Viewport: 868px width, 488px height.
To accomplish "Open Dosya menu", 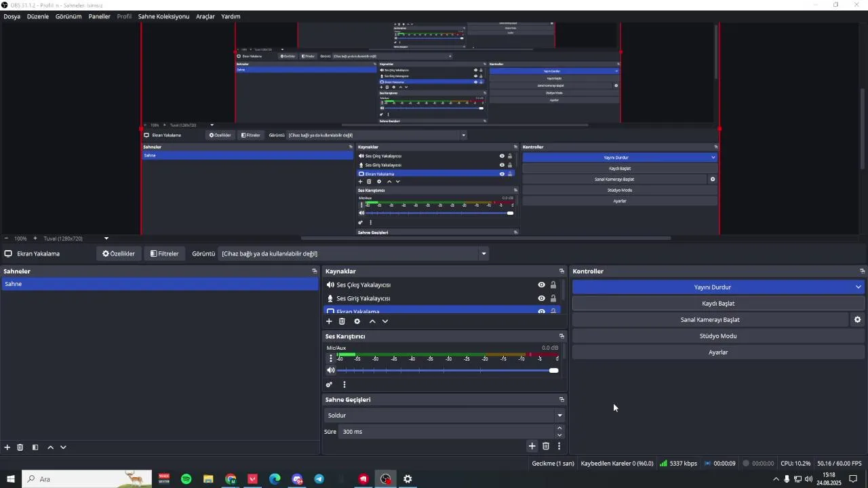I will coord(12,16).
